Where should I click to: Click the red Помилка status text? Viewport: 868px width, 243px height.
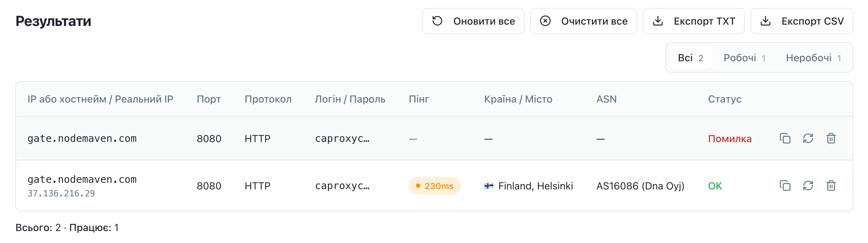point(729,139)
